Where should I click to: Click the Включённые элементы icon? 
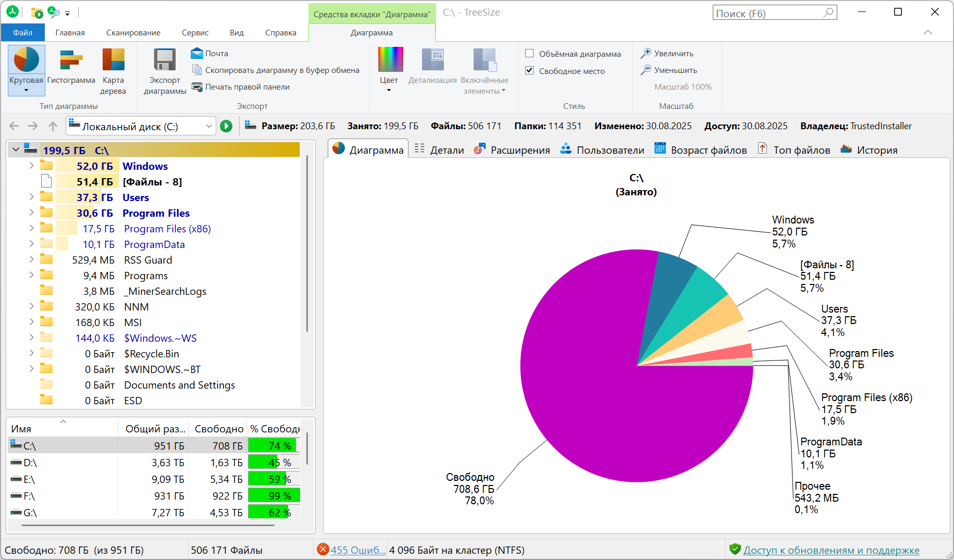tap(485, 60)
